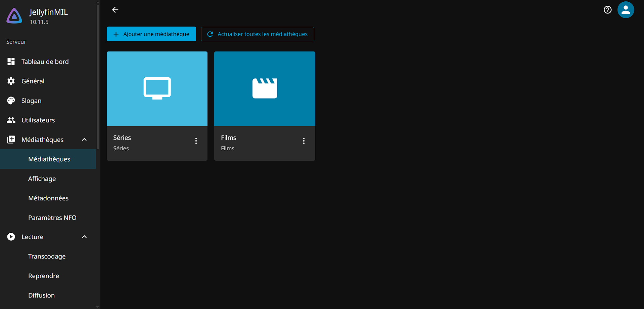Select Affichage in the sidebar
This screenshot has width=644, height=309.
[42, 179]
